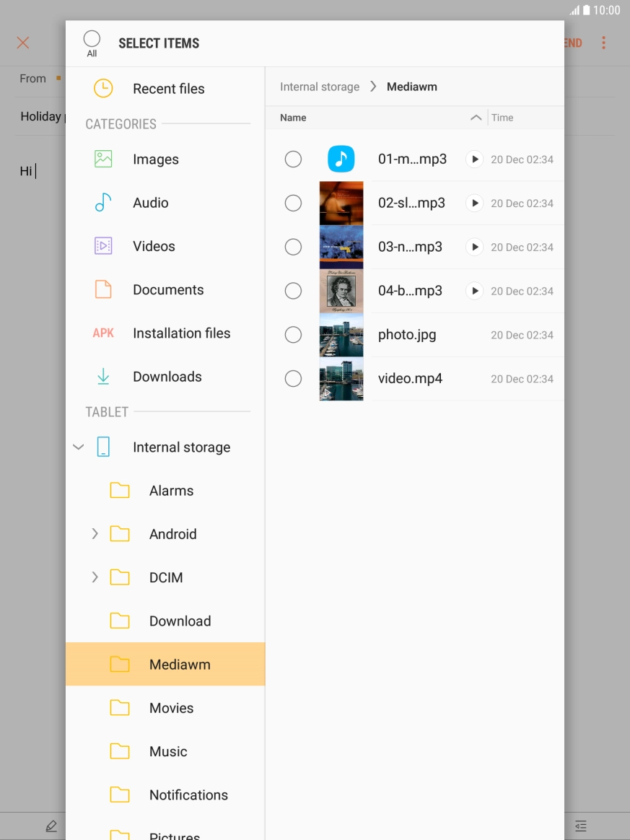Play a preview of 01-m...mp3
Screen dimensions: 630x840
click(474, 159)
